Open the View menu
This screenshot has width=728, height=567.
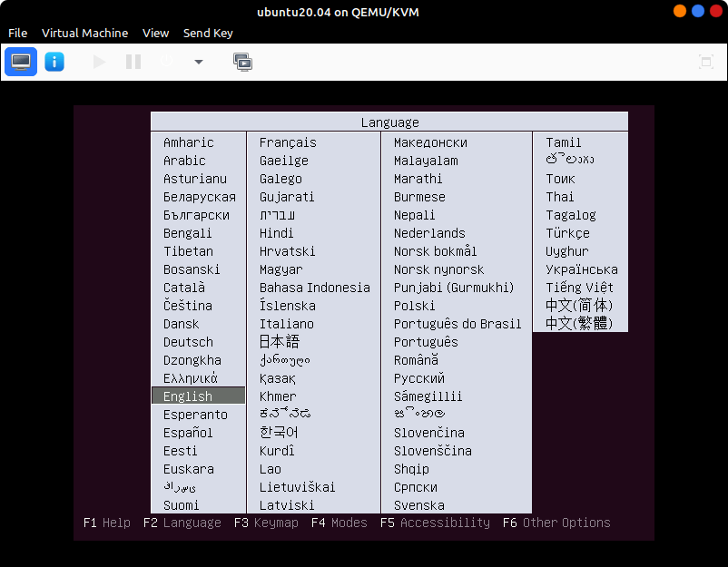pyautogui.click(x=155, y=33)
